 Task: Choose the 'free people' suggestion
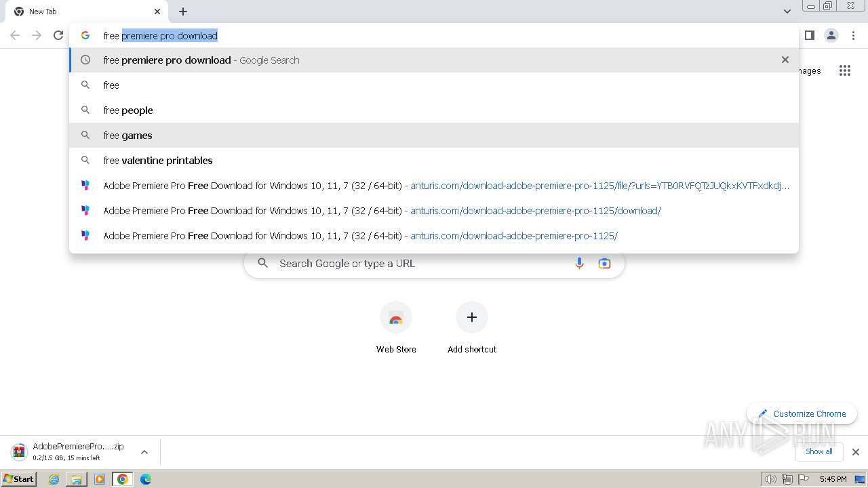pos(128,110)
